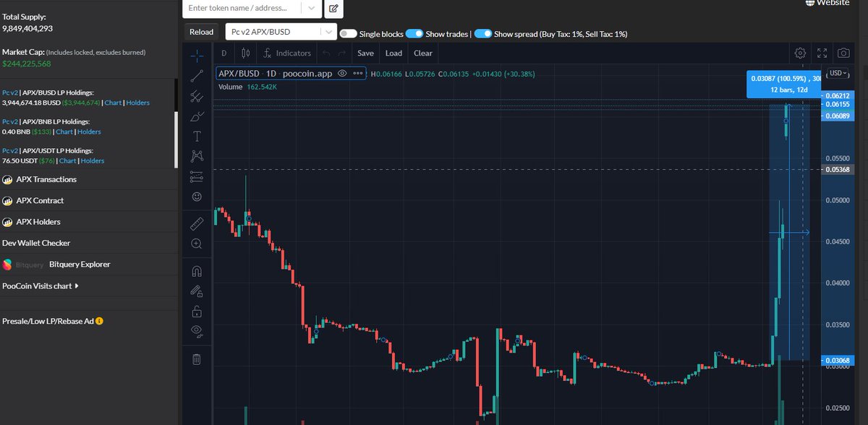
Task: Open Holders link for APX/BUSD LP
Action: (137, 103)
